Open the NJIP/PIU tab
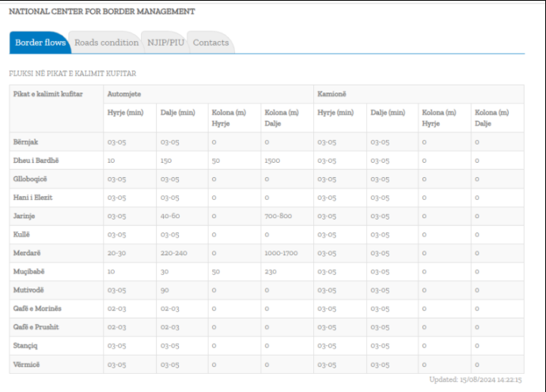Screen dimensions: 546x392 (x=165, y=43)
